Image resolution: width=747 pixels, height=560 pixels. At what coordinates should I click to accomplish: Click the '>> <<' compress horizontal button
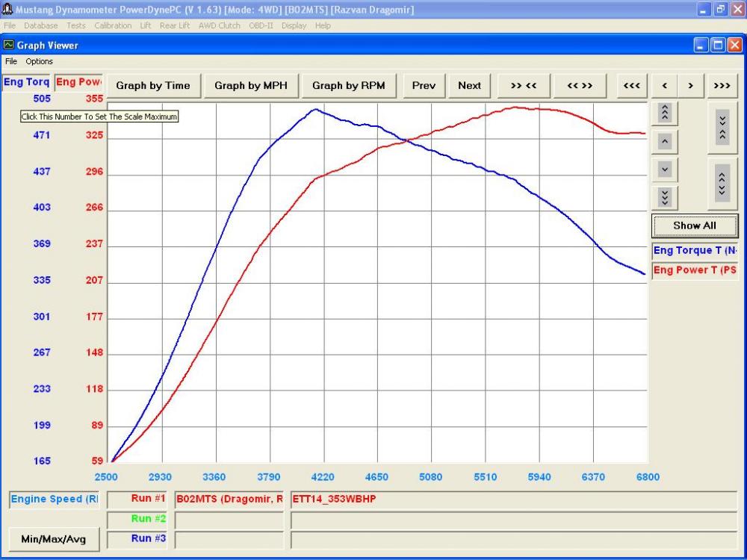point(524,86)
